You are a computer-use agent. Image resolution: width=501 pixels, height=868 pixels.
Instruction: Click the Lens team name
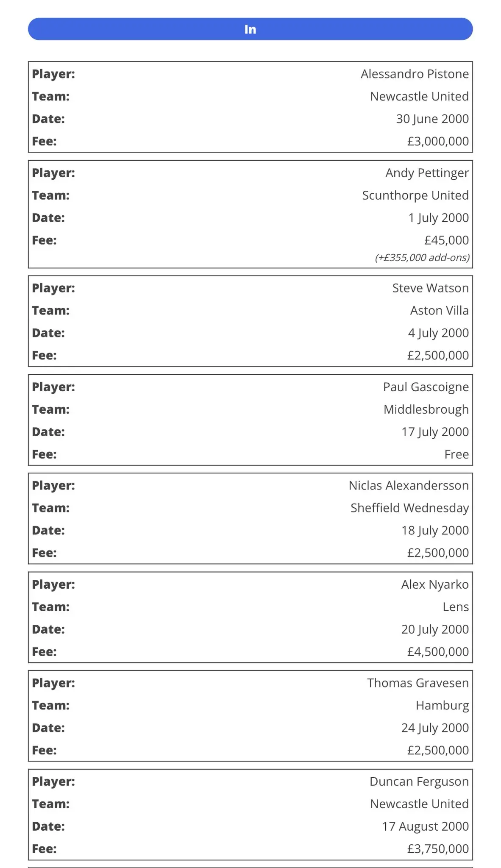(455, 606)
